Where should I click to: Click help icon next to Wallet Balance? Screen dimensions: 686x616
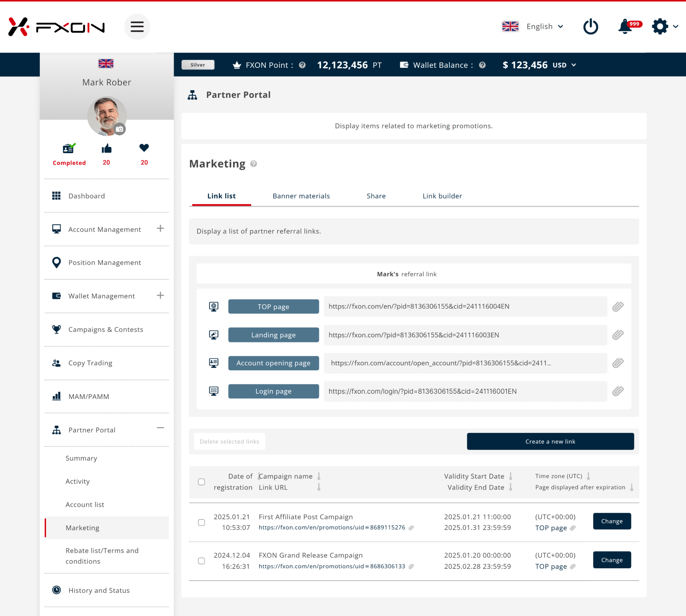482,65
